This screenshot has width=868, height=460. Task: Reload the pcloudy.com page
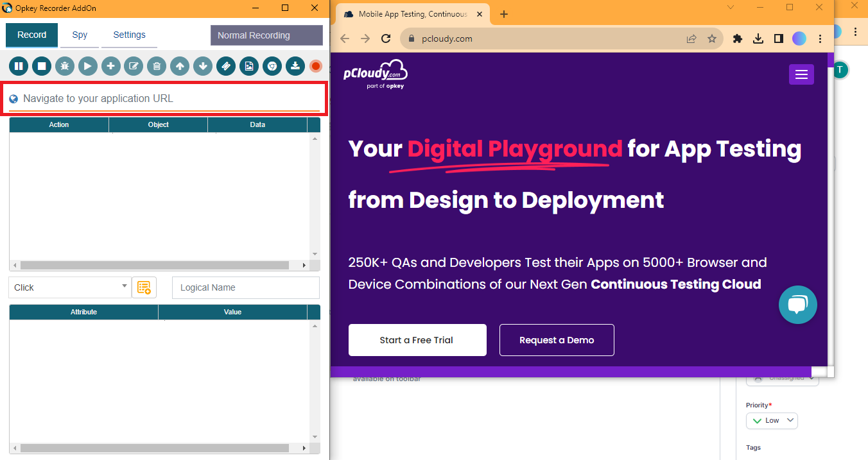point(386,38)
